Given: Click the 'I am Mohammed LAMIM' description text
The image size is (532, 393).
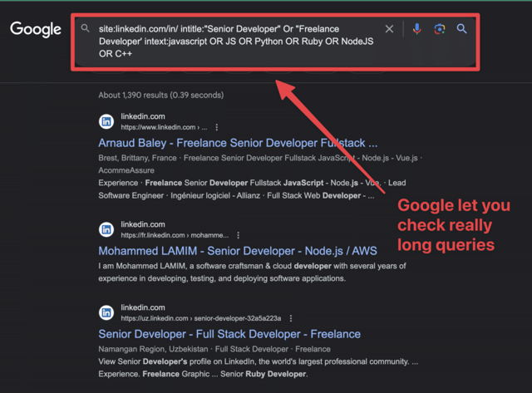Looking at the screenshot, I should (x=252, y=266).
